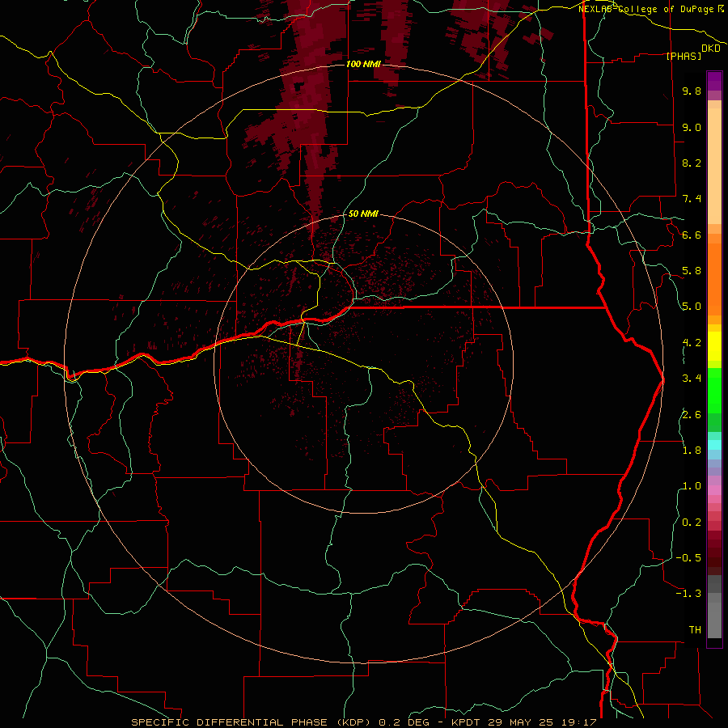Screen dimensions: 728x728
Task: Click the 9.0 value on the color scale
Action: [692, 127]
